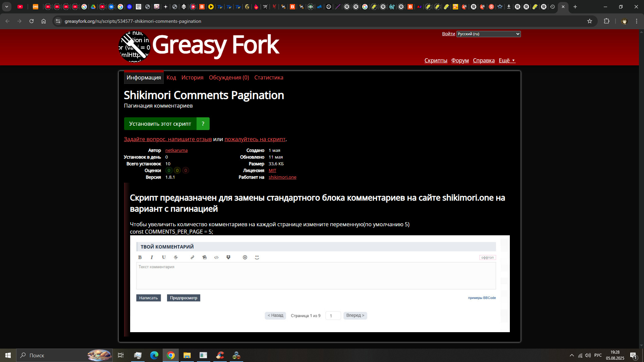Screen dimensions: 644x362
Task: Expand the Ещё menu
Action: [x=506, y=60]
